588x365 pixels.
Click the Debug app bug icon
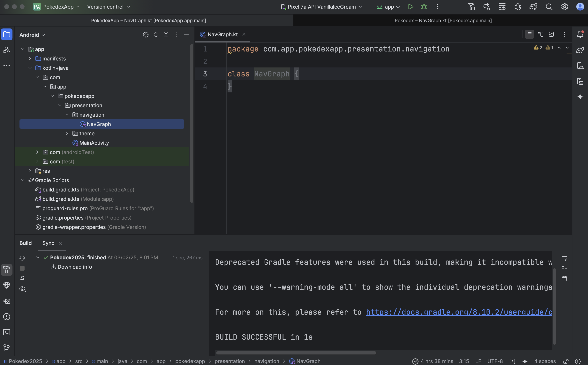tap(424, 7)
